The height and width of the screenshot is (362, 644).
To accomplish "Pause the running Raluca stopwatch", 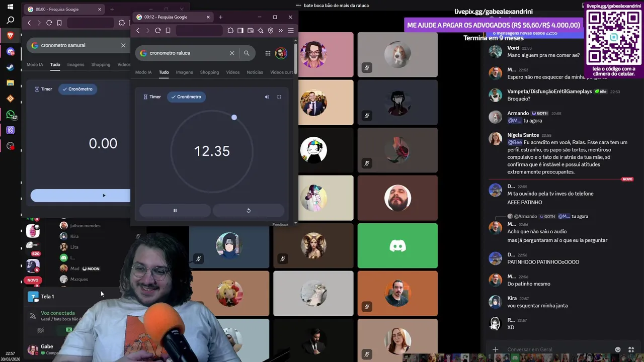I will click(x=175, y=211).
